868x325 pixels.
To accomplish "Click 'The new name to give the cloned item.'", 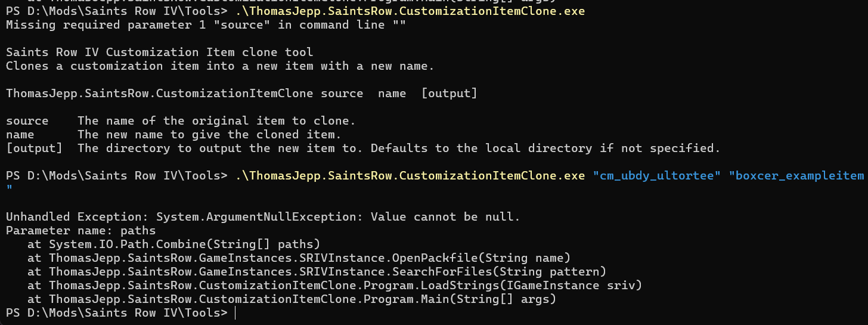I will pos(209,135).
